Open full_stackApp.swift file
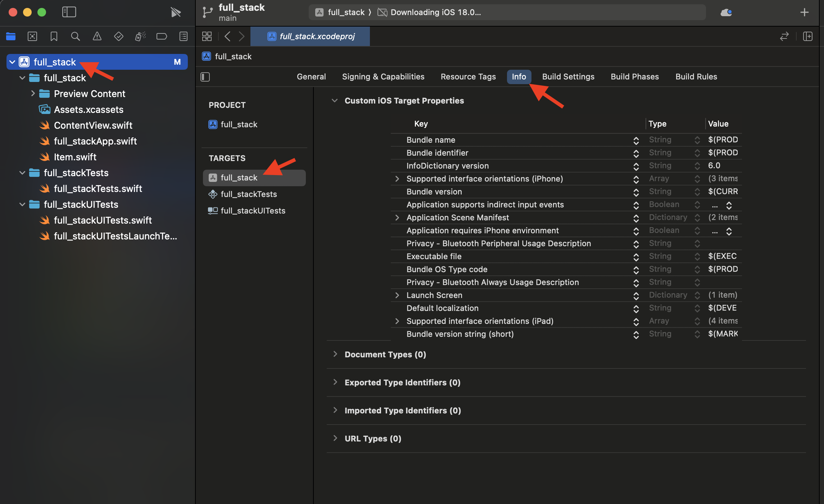 (x=95, y=141)
